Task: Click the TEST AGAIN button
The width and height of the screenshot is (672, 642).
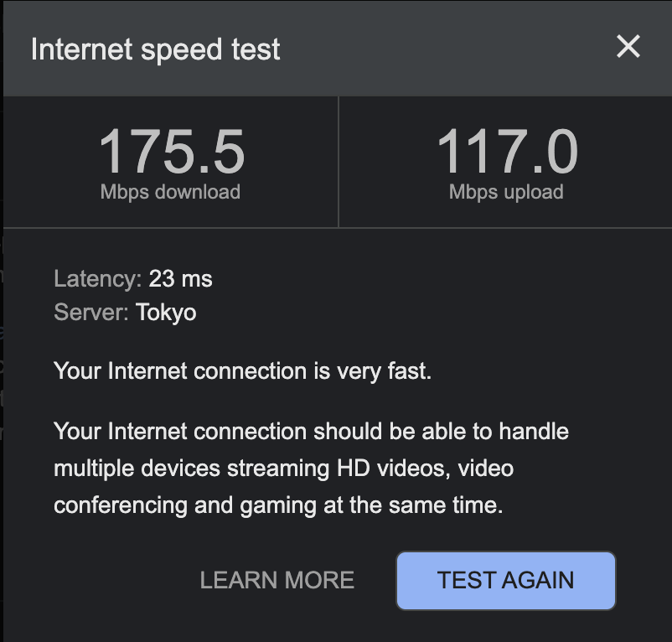Action: click(505, 580)
